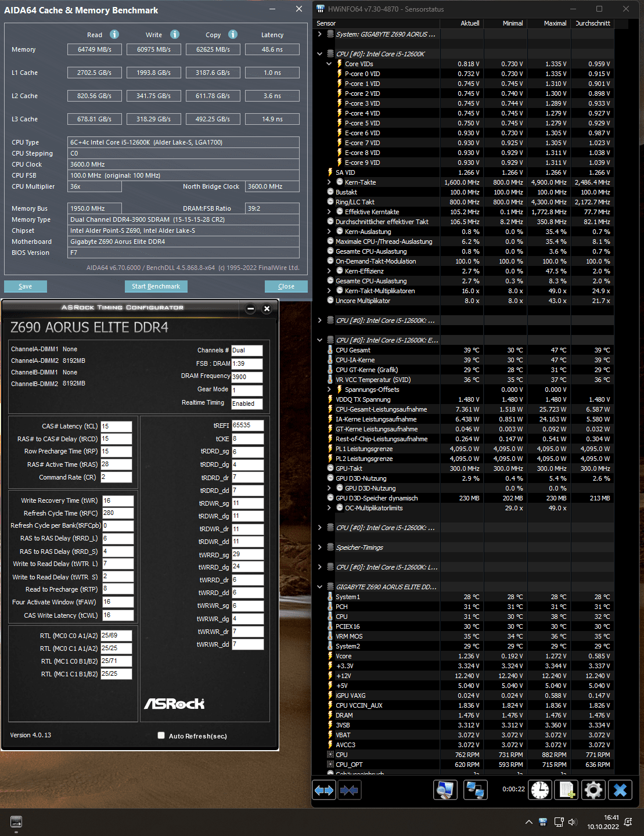Click the tREFI field showing 65535
The height and width of the screenshot is (836, 644).
pyautogui.click(x=247, y=426)
